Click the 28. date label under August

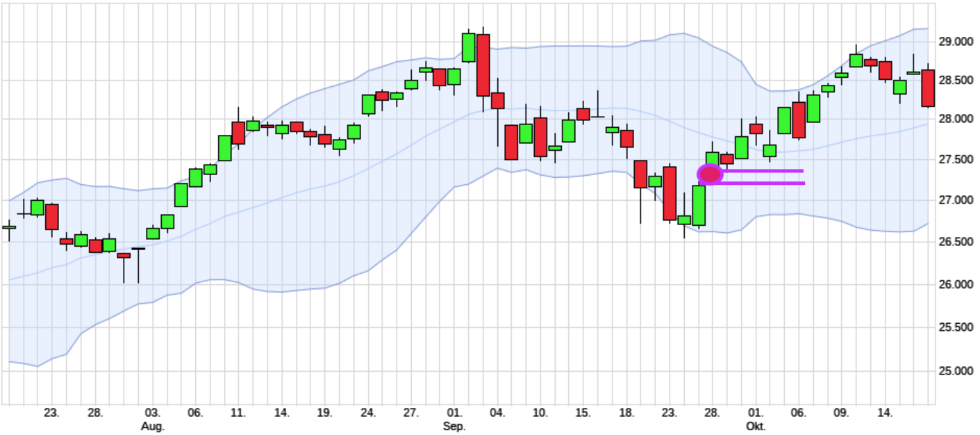[x=94, y=411]
